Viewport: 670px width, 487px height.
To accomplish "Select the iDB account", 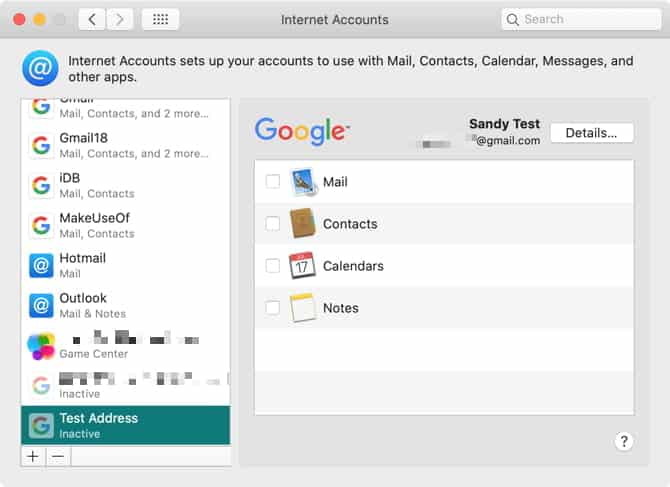I will (x=126, y=185).
